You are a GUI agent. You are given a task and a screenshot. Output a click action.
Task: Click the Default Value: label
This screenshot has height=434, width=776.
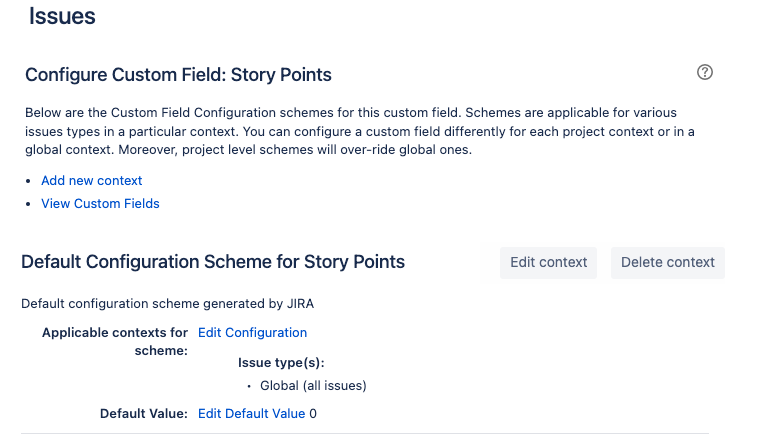tap(143, 413)
